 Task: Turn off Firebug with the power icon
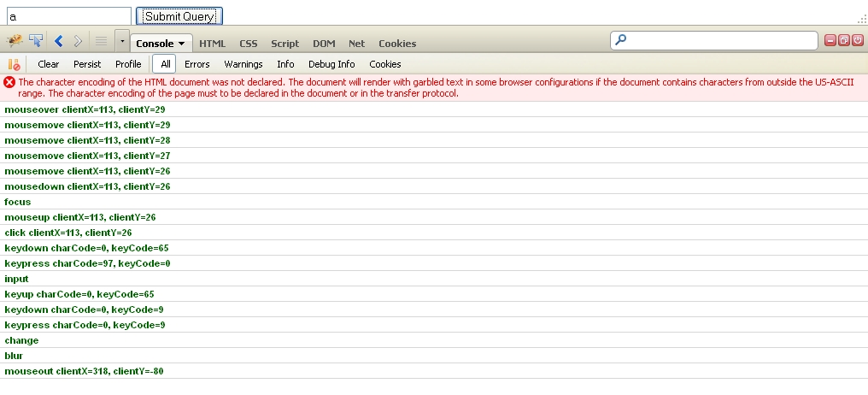pyautogui.click(x=858, y=40)
